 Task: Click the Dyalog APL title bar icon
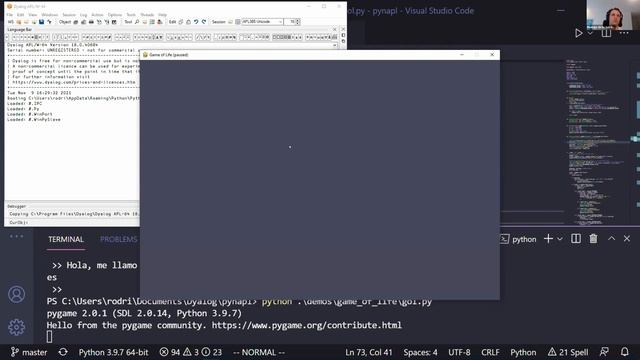(9, 6)
